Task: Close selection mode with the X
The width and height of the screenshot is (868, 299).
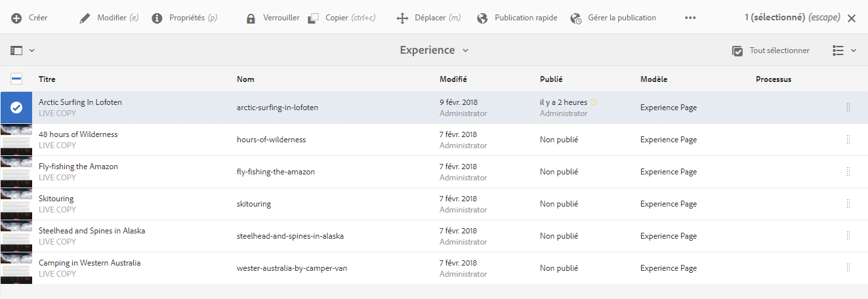Action: click(x=852, y=18)
